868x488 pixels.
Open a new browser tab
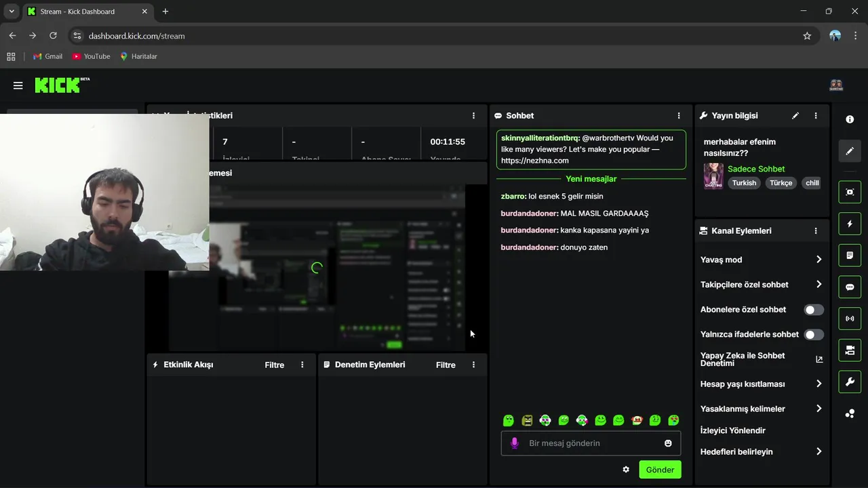pos(165,12)
